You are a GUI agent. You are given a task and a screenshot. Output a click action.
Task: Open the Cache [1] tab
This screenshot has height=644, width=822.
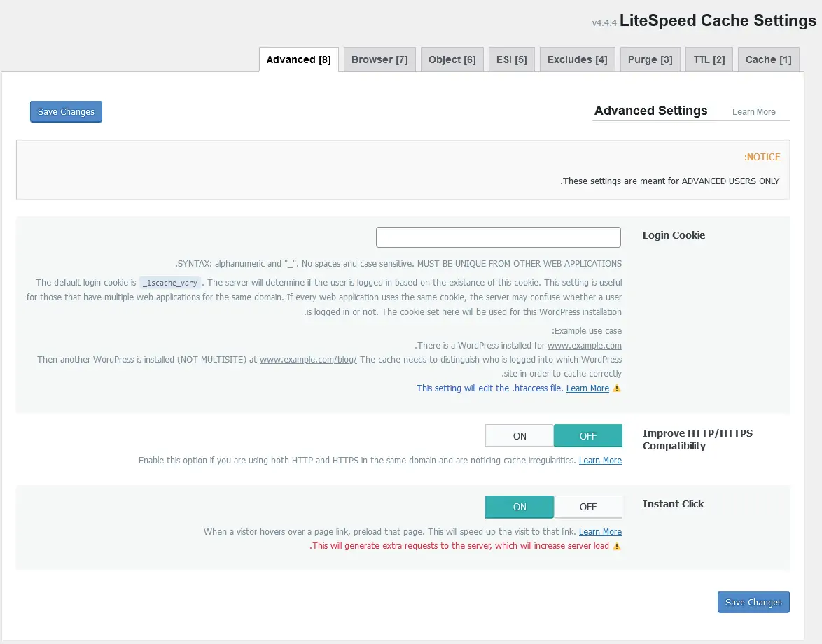(769, 59)
